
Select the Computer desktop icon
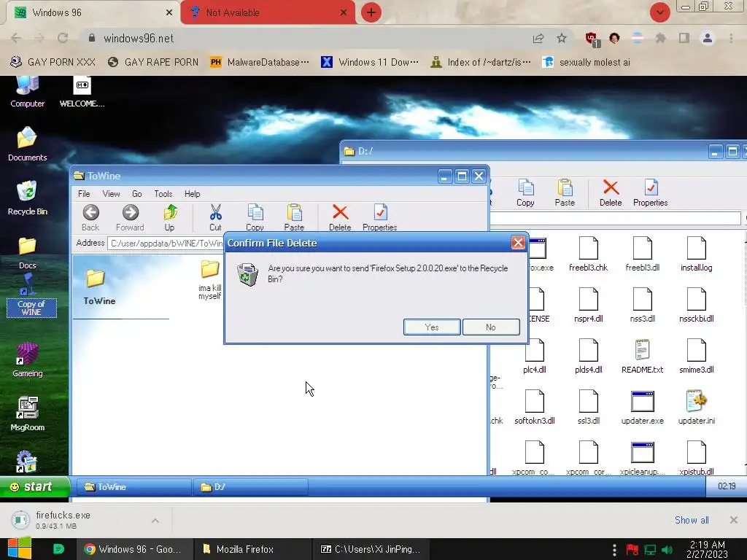click(27, 92)
